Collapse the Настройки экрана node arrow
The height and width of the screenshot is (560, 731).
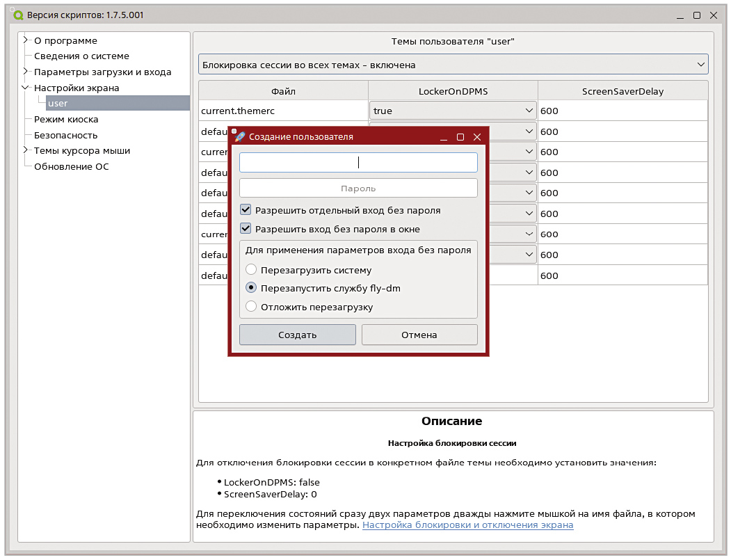(x=26, y=87)
